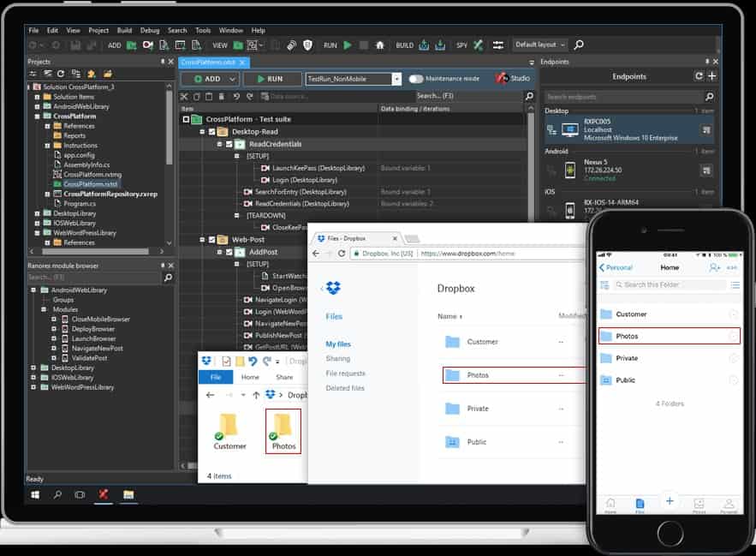Image resolution: width=756 pixels, height=556 pixels.
Task: Open File Explorer from Windows taskbar
Action: [128, 494]
